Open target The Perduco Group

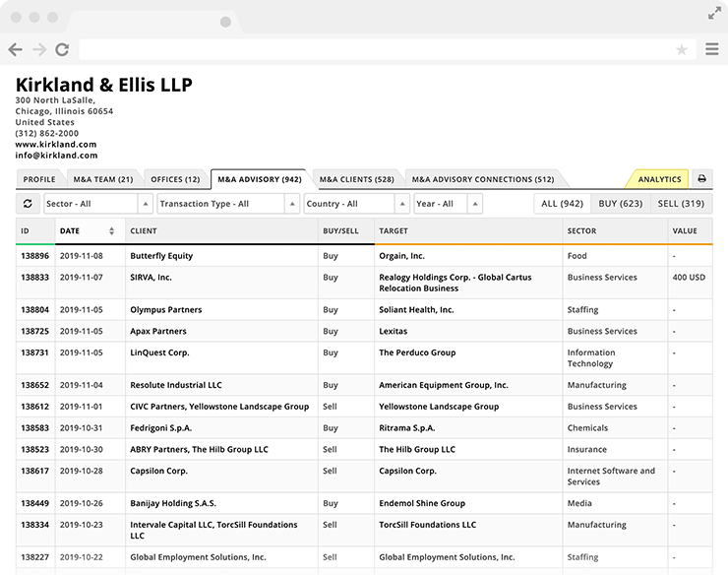tap(417, 352)
